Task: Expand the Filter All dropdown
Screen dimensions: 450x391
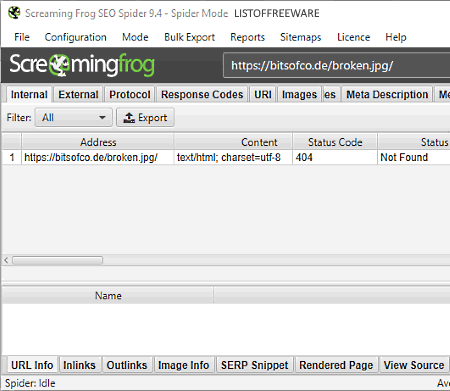Action: (x=74, y=117)
